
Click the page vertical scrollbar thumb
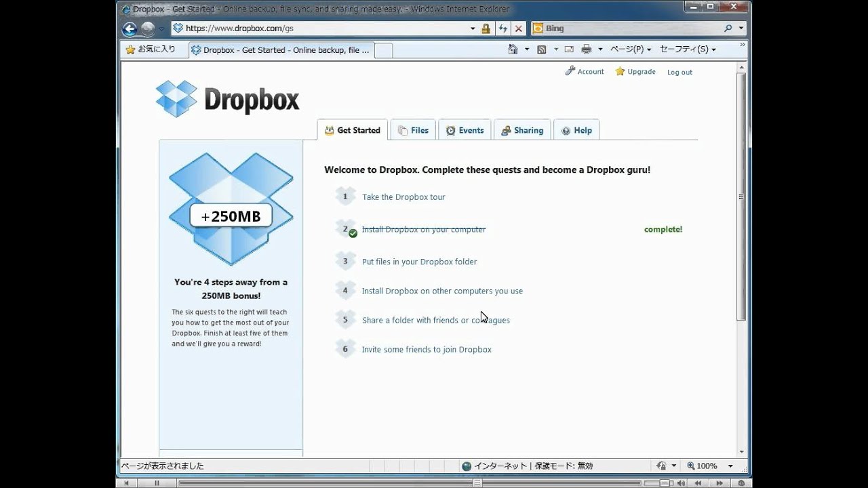point(741,197)
